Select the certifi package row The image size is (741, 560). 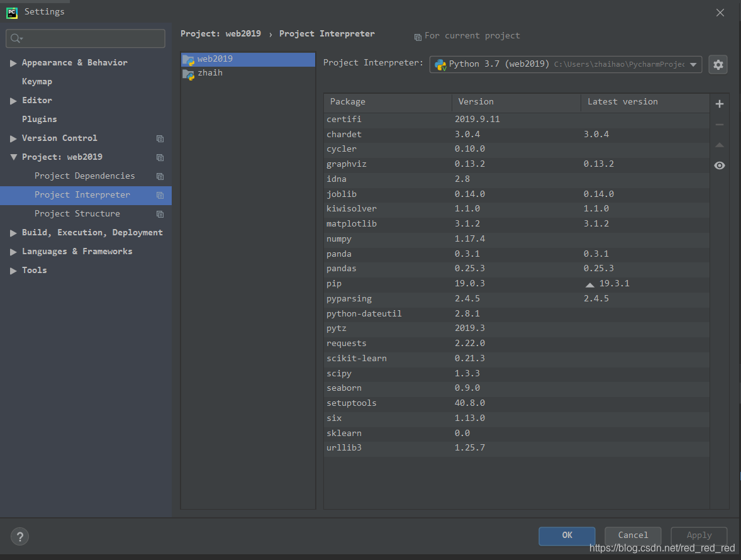[516, 120]
